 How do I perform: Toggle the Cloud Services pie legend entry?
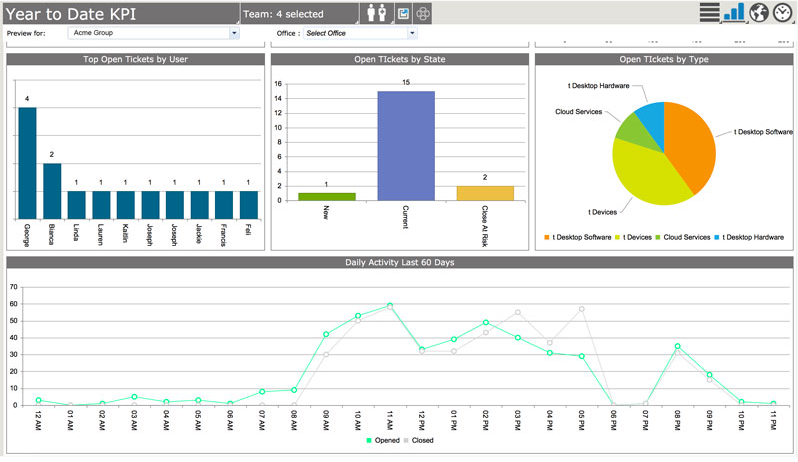click(x=682, y=237)
